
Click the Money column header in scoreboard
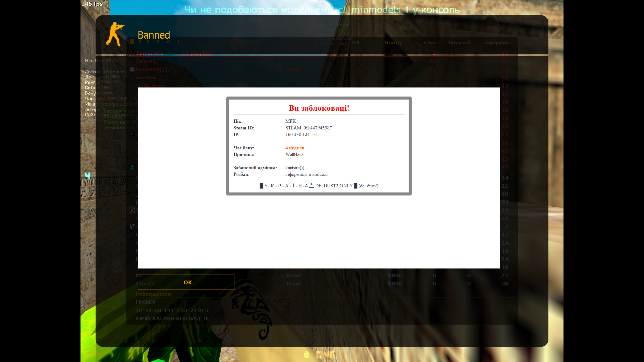click(x=393, y=42)
